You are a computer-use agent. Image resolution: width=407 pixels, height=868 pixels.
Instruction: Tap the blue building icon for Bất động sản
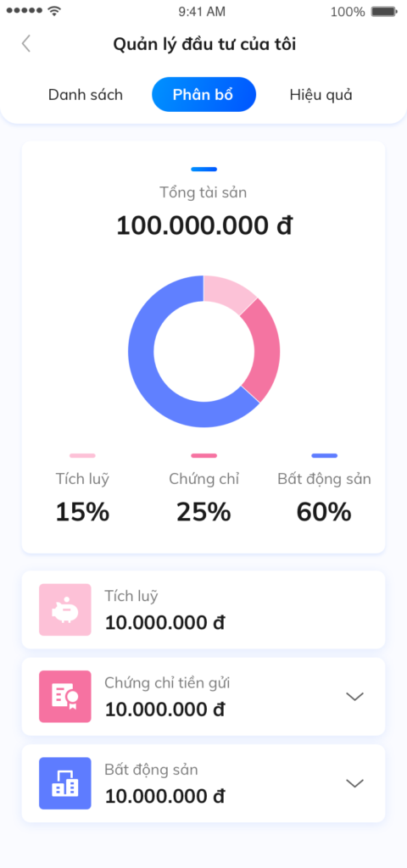pyautogui.click(x=64, y=782)
